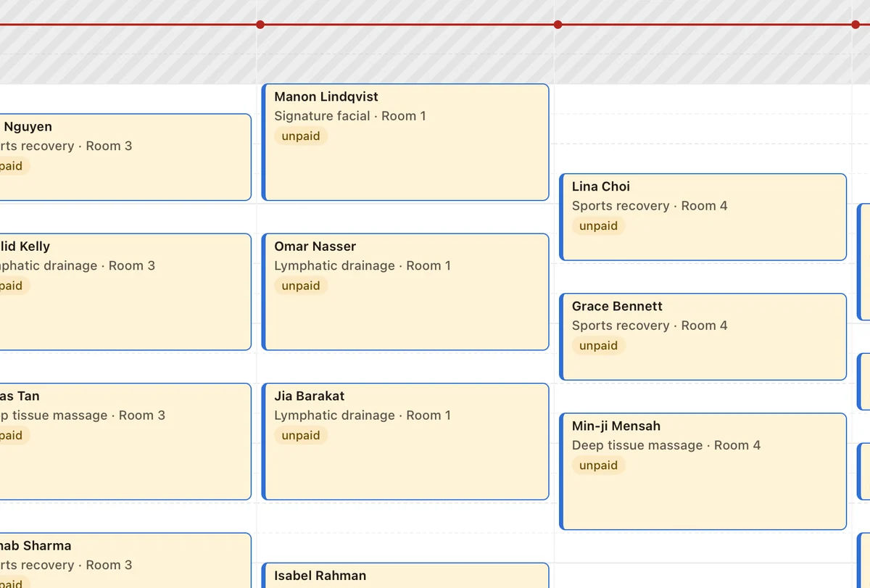The height and width of the screenshot is (588, 870).
Task: Open Min-ji Mensah's Deep tissue massage appointment
Action: coord(703,471)
